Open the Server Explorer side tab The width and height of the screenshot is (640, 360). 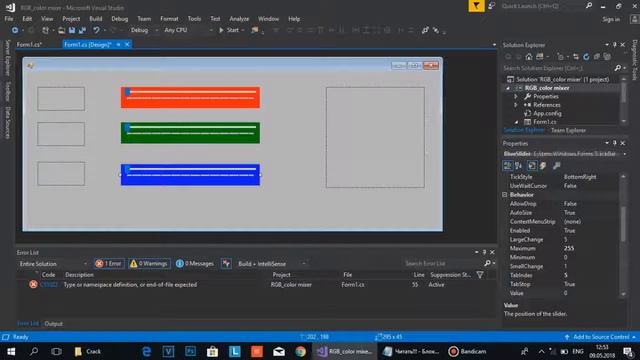click(x=8, y=58)
